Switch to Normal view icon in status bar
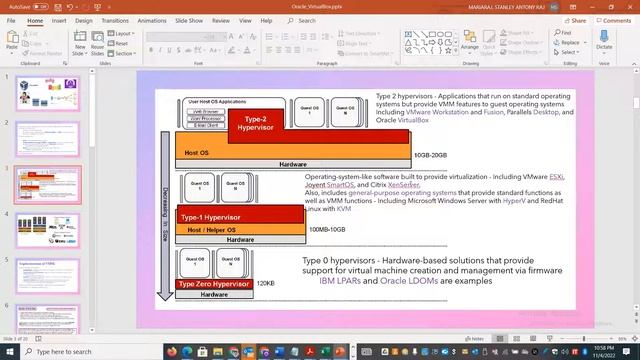640x360 pixels. click(x=500, y=339)
